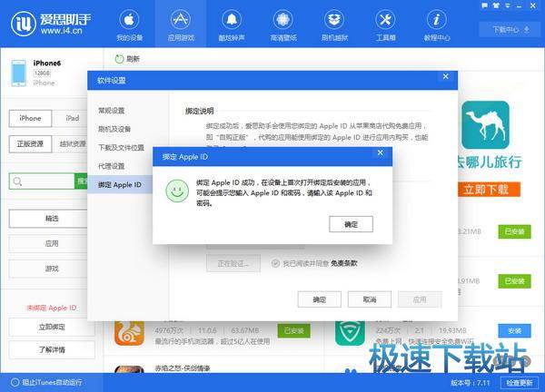Click the red 未绑定 Apple ID text

pyautogui.click(x=52, y=308)
